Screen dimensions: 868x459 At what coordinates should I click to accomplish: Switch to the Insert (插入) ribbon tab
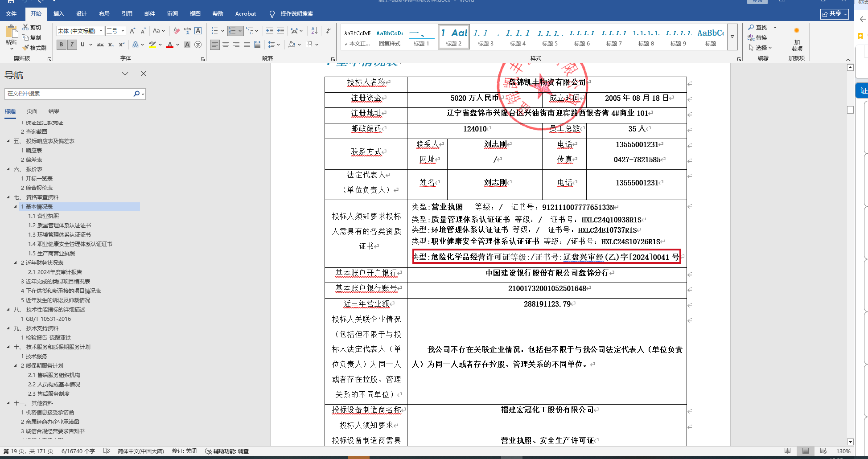pyautogui.click(x=58, y=14)
